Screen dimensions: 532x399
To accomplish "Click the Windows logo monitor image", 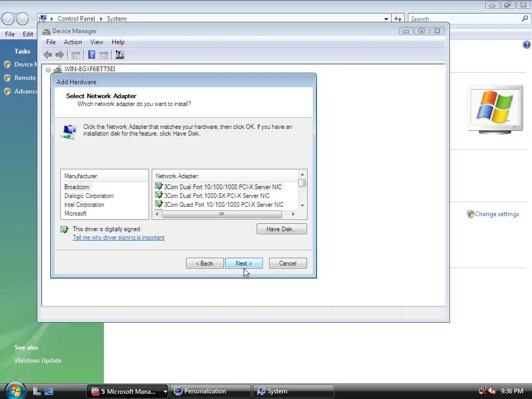I will tap(495, 109).
